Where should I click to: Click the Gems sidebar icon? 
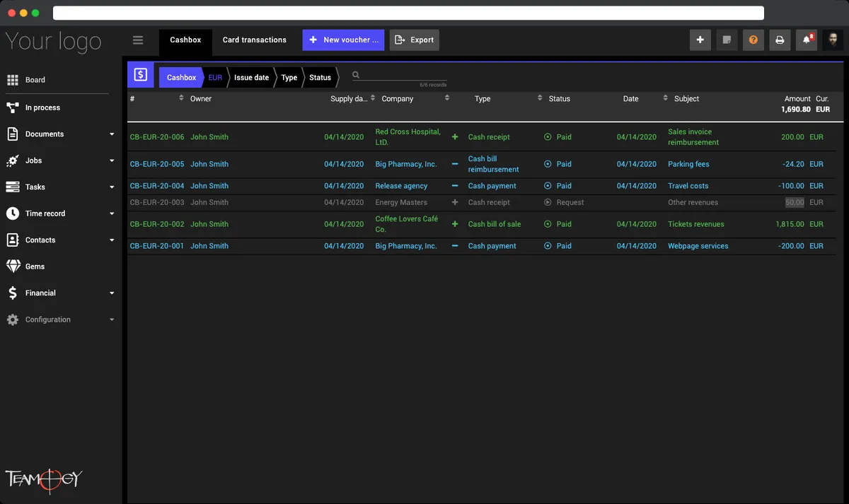click(13, 266)
